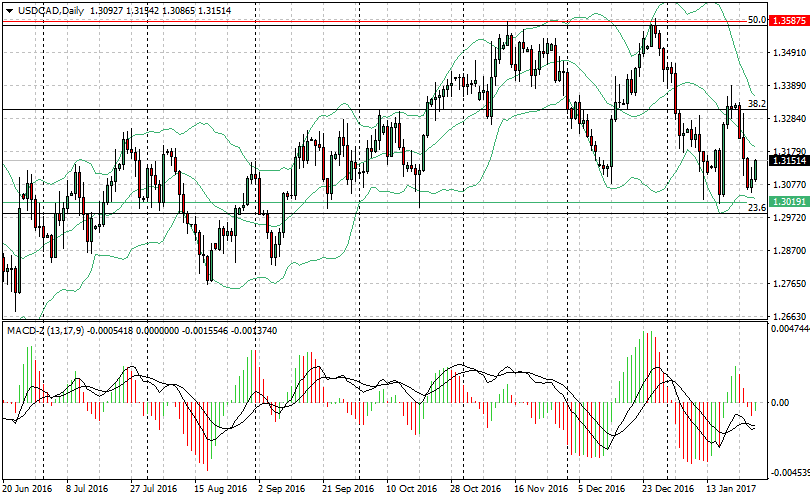Select the 38.2 Fibonacci level label
This screenshot has height=500, width=810.
(757, 104)
